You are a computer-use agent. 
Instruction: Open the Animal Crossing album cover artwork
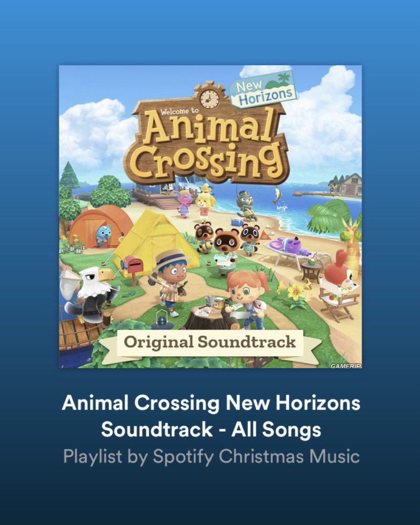(x=210, y=217)
